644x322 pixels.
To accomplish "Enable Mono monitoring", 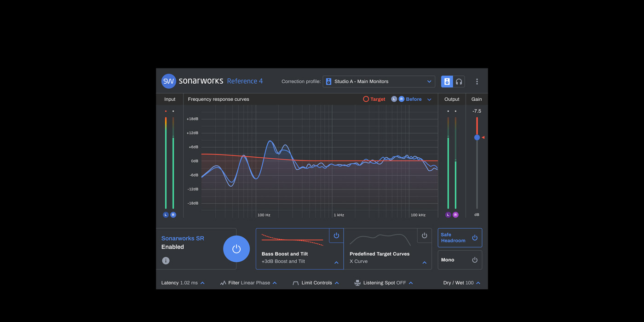I will tap(460, 260).
